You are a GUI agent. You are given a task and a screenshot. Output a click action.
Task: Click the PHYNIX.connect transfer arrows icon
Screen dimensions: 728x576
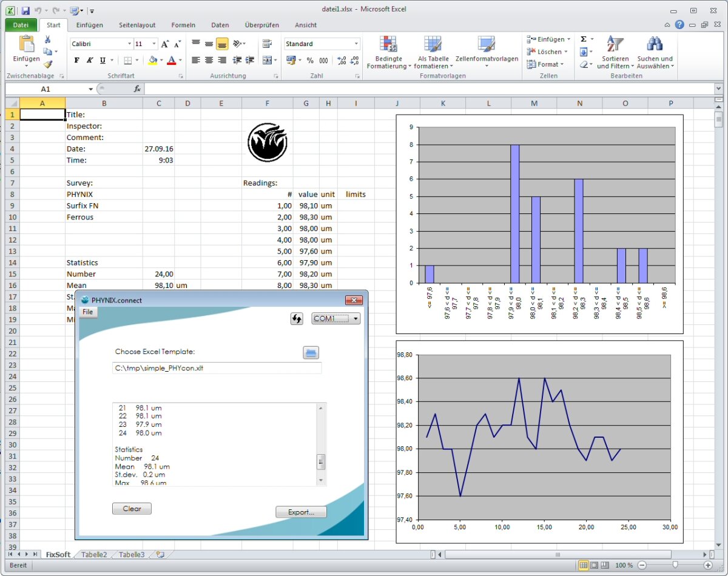click(x=297, y=319)
